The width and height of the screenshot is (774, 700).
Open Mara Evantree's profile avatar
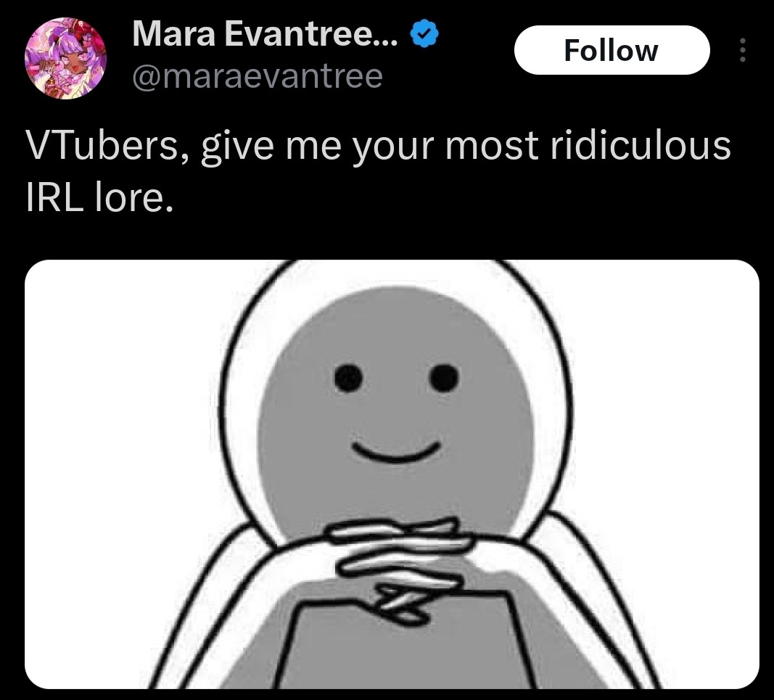click(x=65, y=58)
